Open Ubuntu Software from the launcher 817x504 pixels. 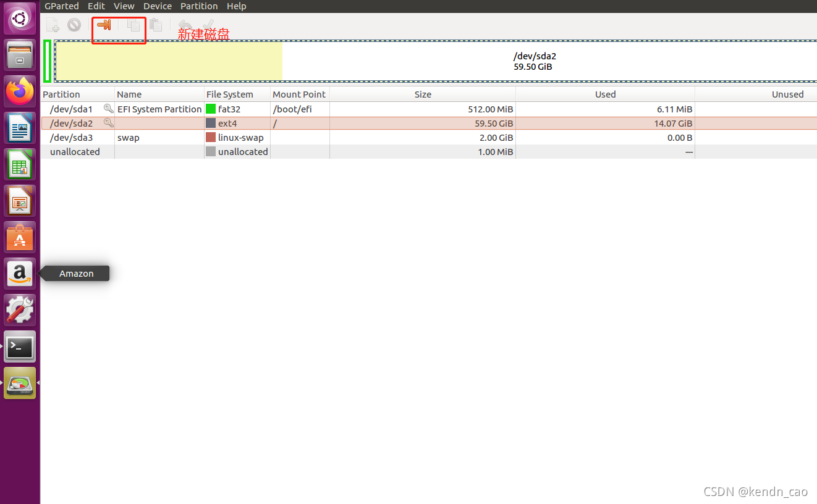point(20,237)
